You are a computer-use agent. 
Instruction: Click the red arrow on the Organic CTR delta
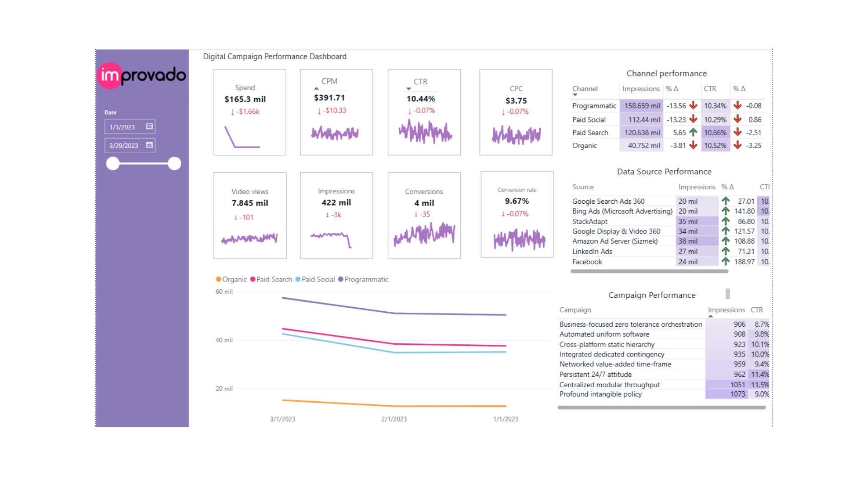point(737,145)
